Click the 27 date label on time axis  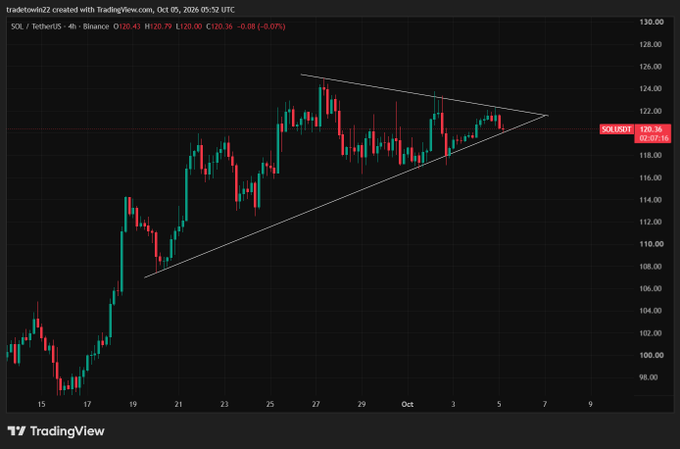316,404
